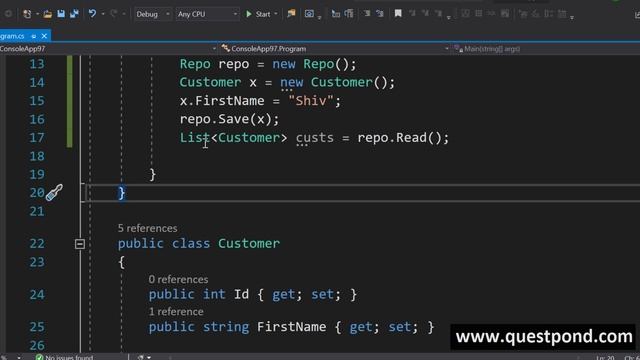The height and width of the screenshot is (360, 640).
Task: Open the Start button dropdown arrow
Action: (x=276, y=14)
